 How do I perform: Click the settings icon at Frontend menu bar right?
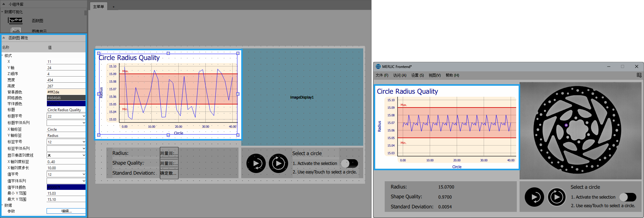tap(639, 75)
